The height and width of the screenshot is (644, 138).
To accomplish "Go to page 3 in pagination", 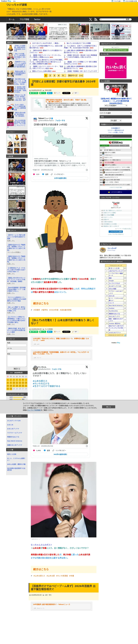I will pos(54,75).
